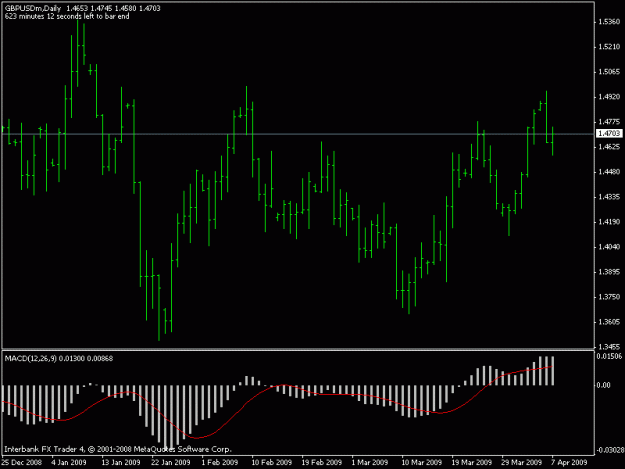Viewport: 625px width, 469px height.
Task: Click the 29 Mar 2009 date label
Action: click(522, 462)
